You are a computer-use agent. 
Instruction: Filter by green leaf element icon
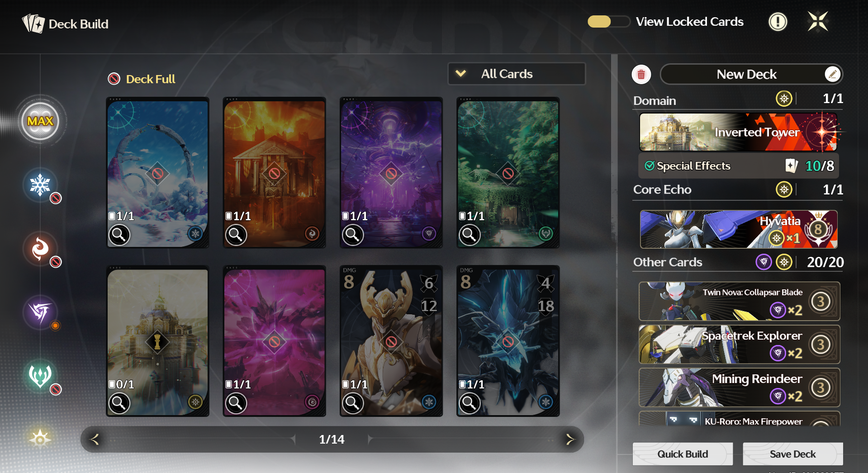pyautogui.click(x=40, y=376)
